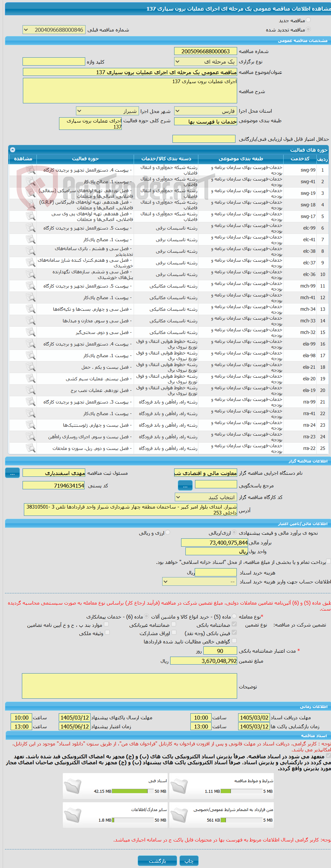This screenshot has width=331, height=868.
Task: Open سایر مدارک/اطلاعات folder icon
Action: [x=73, y=815]
